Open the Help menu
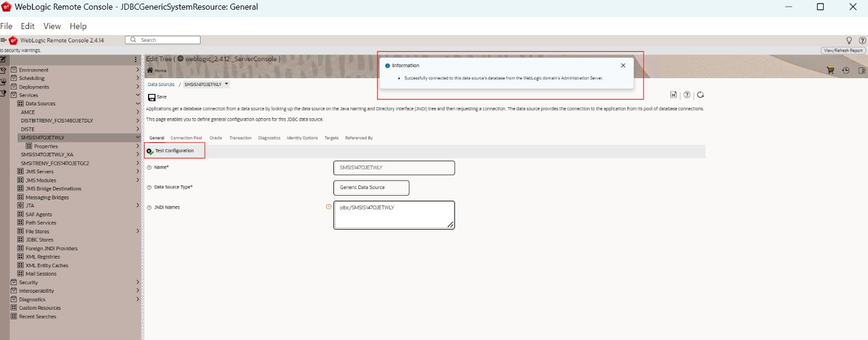 78,26
